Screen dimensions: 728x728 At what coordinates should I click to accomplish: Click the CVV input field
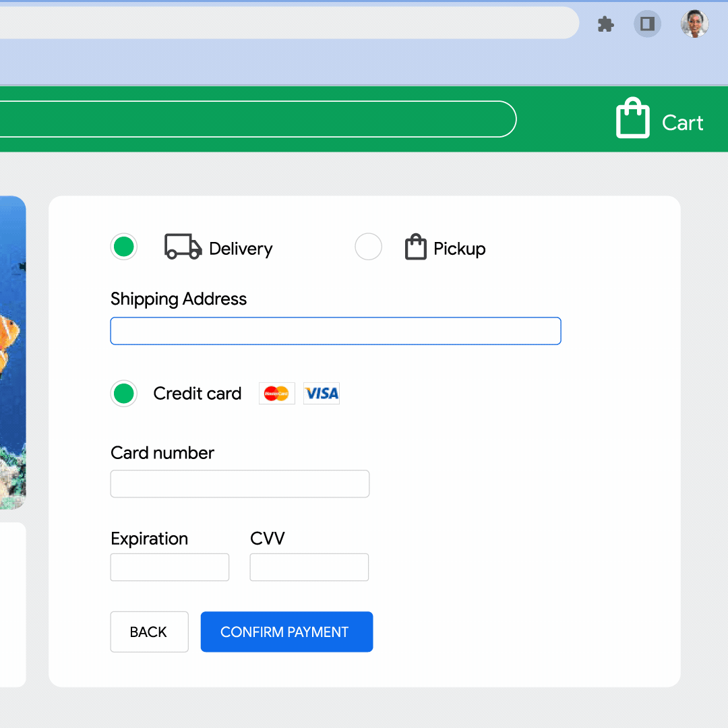(309, 568)
